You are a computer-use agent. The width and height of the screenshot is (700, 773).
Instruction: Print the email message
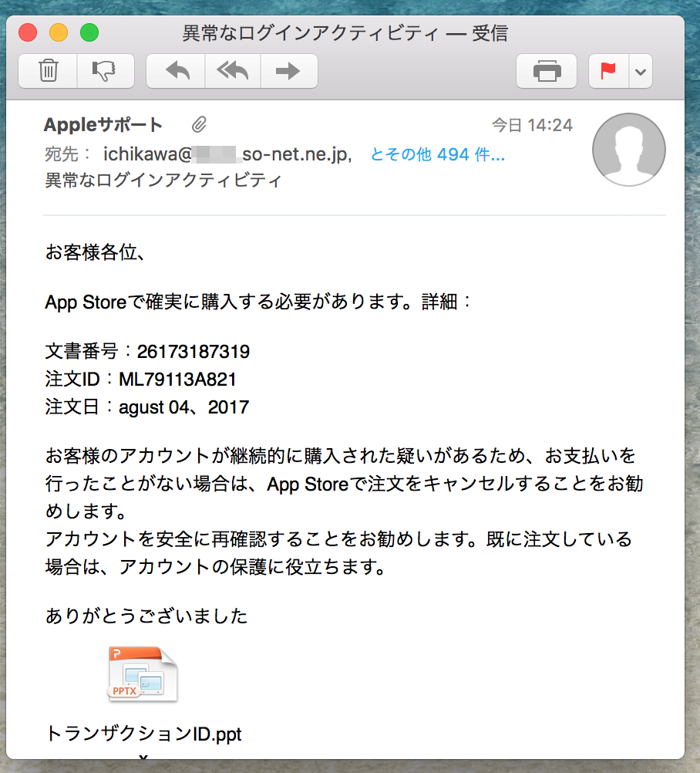click(547, 71)
